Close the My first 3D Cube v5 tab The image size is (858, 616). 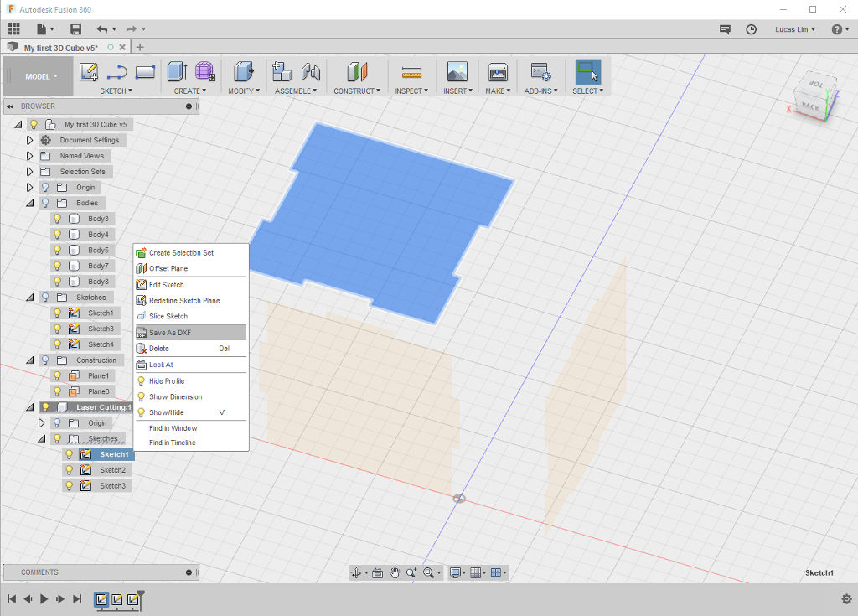(122, 48)
